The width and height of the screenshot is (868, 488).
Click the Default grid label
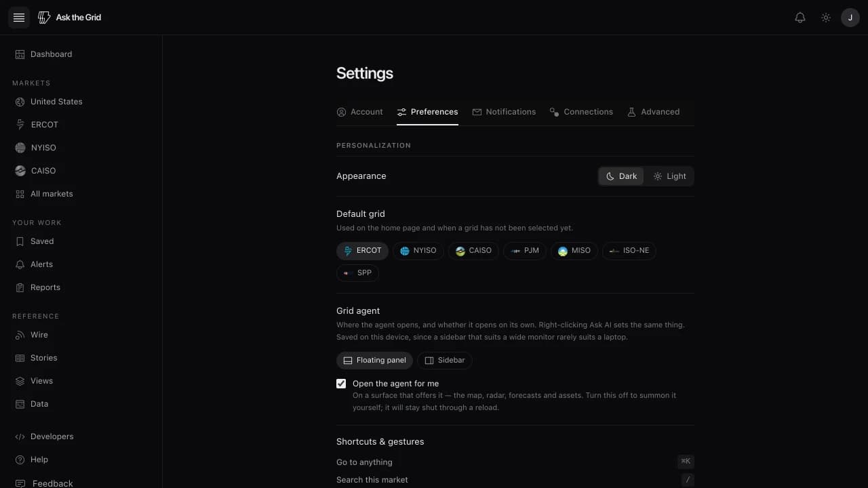point(361,214)
